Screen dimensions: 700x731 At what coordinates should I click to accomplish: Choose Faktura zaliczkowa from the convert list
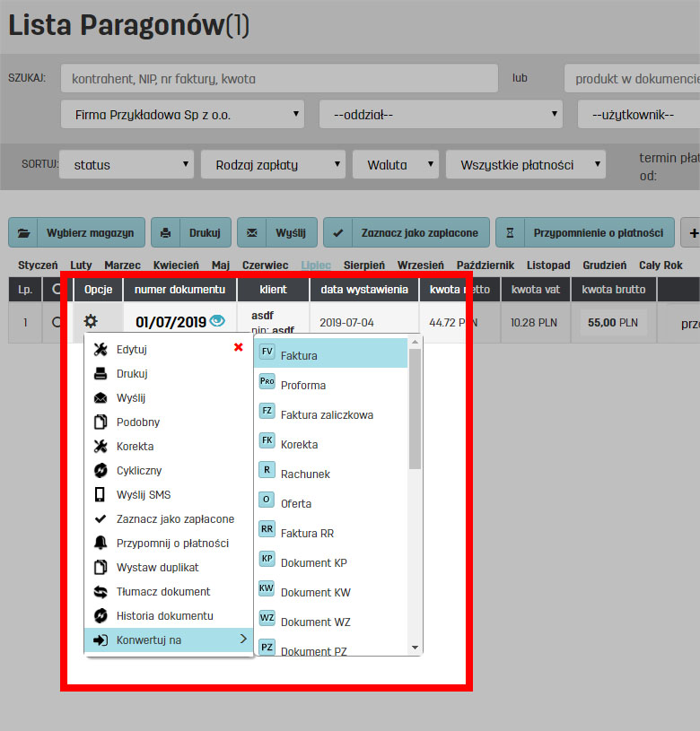click(x=327, y=414)
